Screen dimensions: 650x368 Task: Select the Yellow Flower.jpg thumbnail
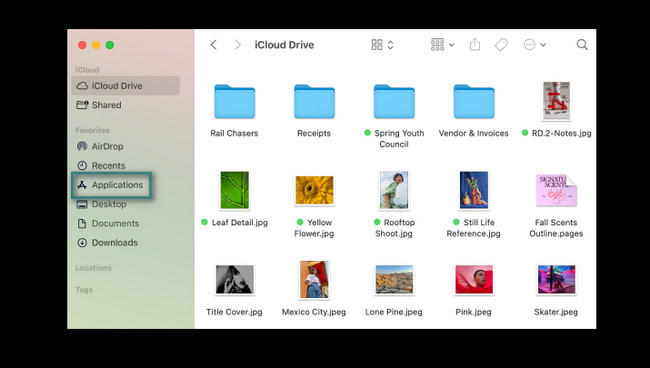click(x=314, y=190)
